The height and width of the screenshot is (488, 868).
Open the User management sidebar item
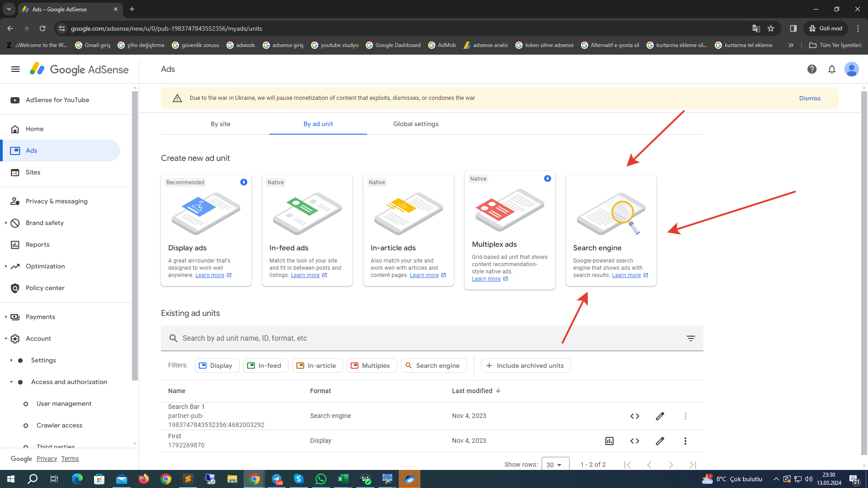pyautogui.click(x=64, y=404)
